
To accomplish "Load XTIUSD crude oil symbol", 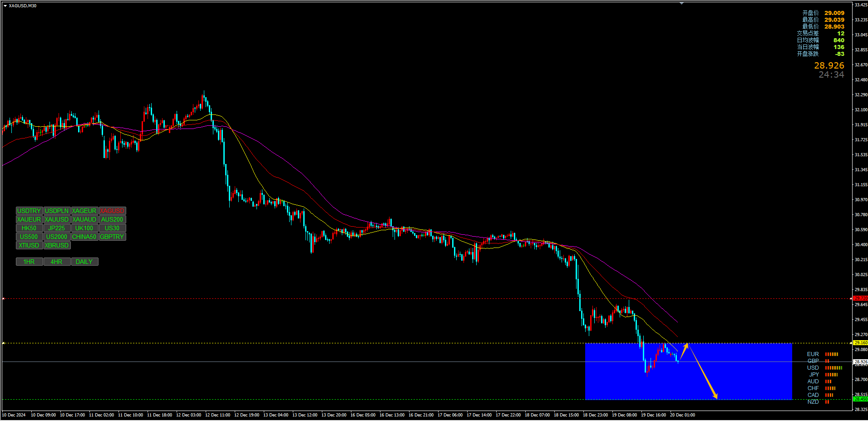I will pos(29,245).
